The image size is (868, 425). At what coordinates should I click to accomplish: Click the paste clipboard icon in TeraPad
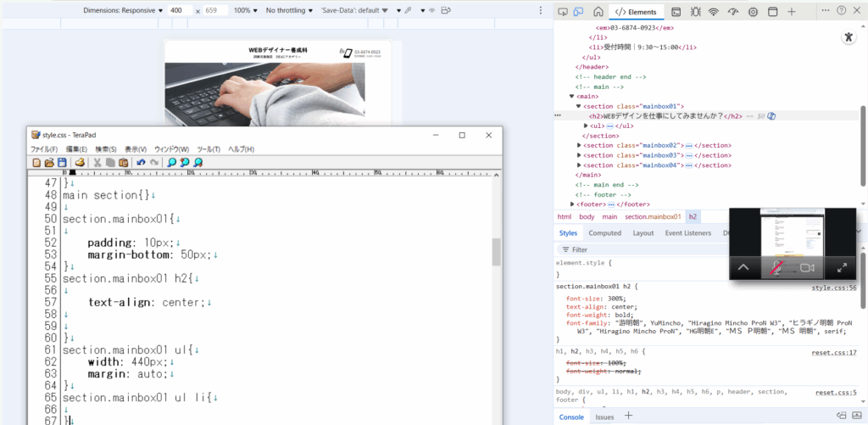click(124, 162)
